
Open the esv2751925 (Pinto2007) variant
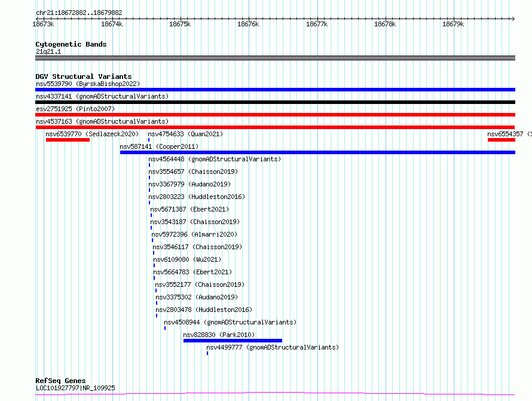pyautogui.click(x=75, y=109)
